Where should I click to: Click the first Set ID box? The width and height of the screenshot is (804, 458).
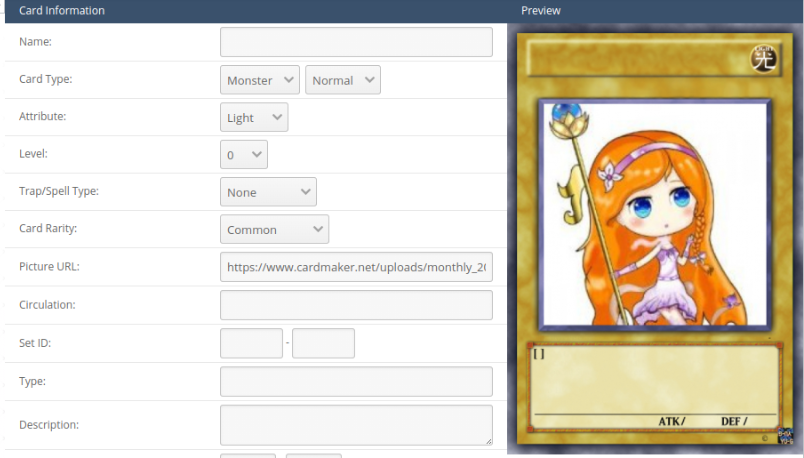click(251, 343)
